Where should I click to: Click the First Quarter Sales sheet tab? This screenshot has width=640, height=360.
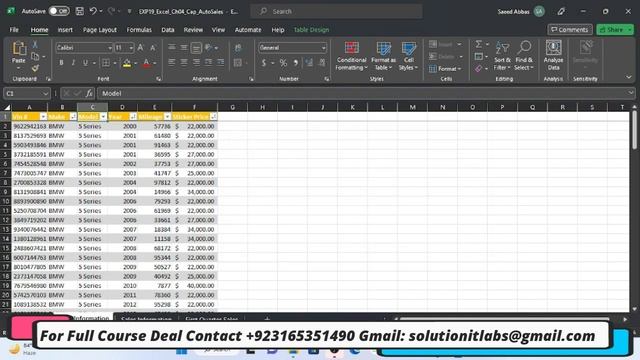[211, 319]
